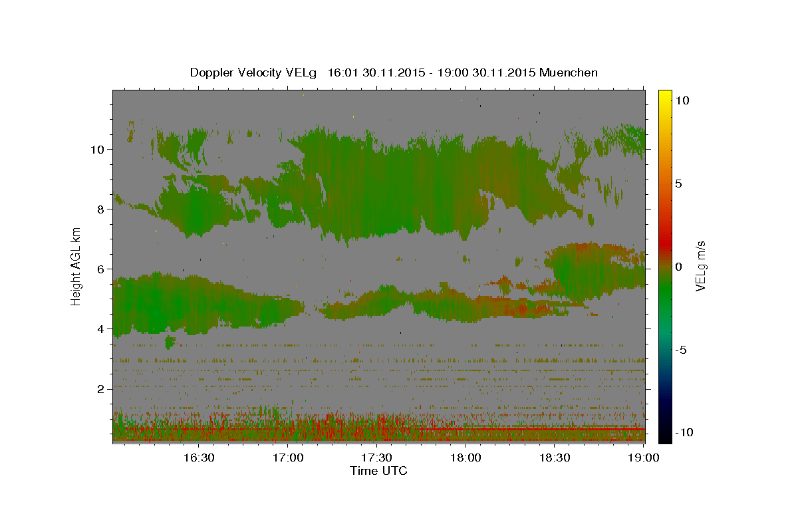Click the Height AGL km axis title
Image resolution: width=798 pixels, height=532 pixels.
click(x=76, y=266)
